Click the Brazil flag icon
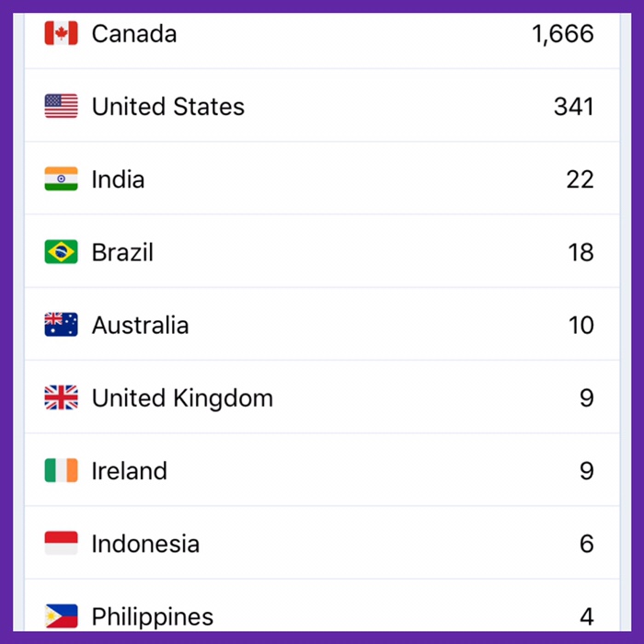The height and width of the screenshot is (644, 644). coord(61,252)
